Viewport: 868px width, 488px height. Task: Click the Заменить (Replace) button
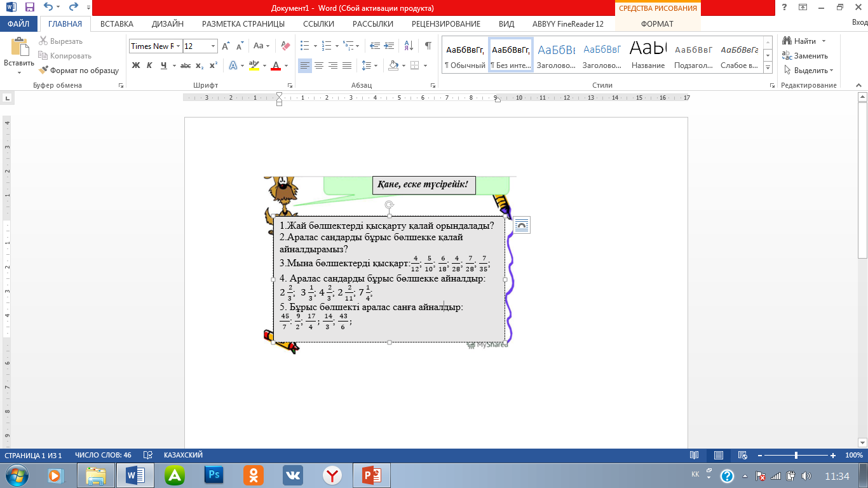[x=805, y=56]
